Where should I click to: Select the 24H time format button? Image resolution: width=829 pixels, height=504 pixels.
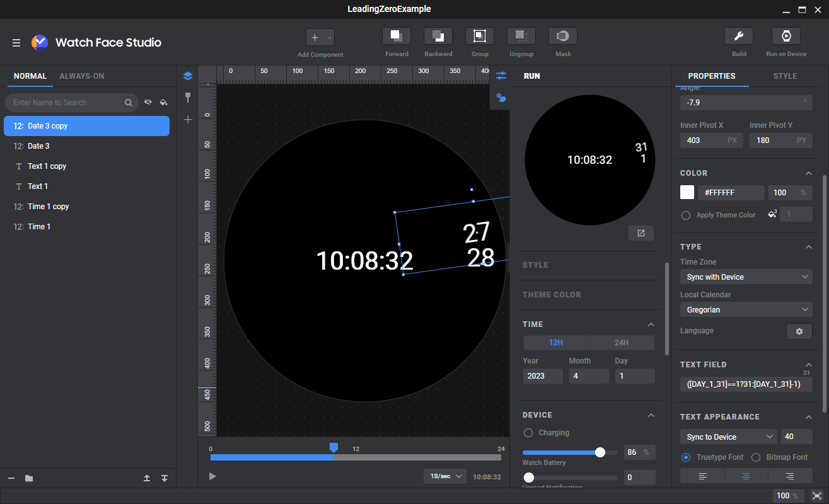click(621, 343)
